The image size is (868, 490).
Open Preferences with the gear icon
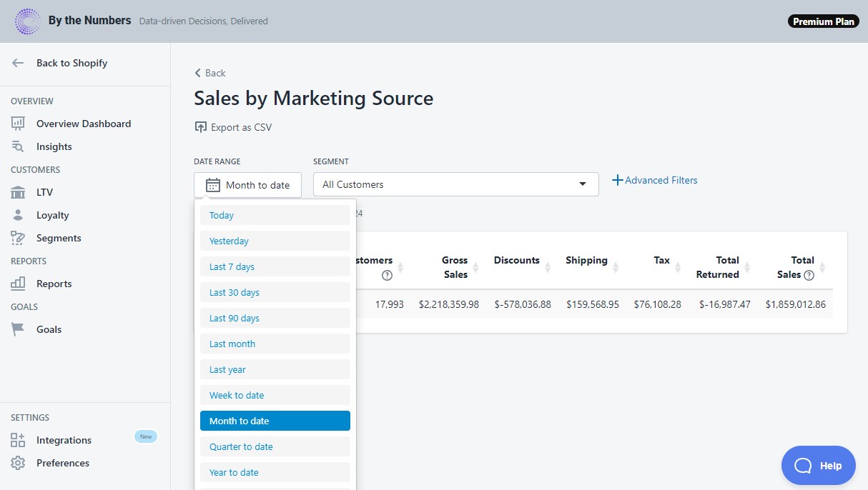(19, 463)
